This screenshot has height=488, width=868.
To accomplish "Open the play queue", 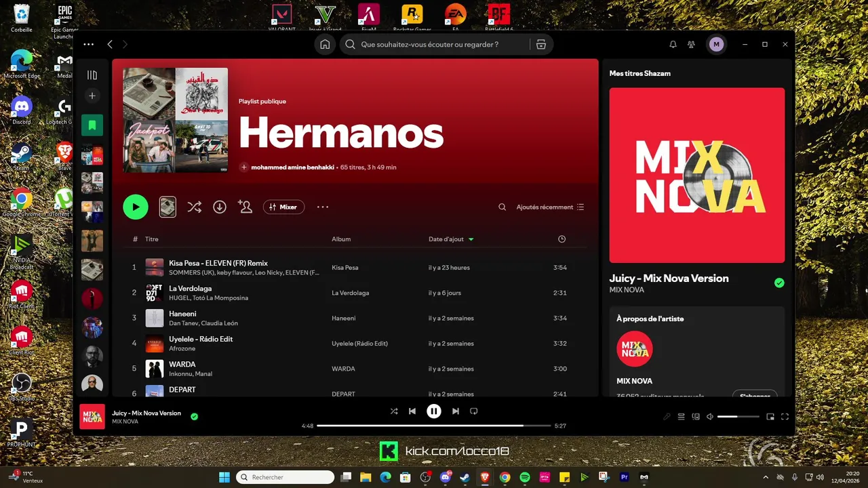I will coord(682,417).
